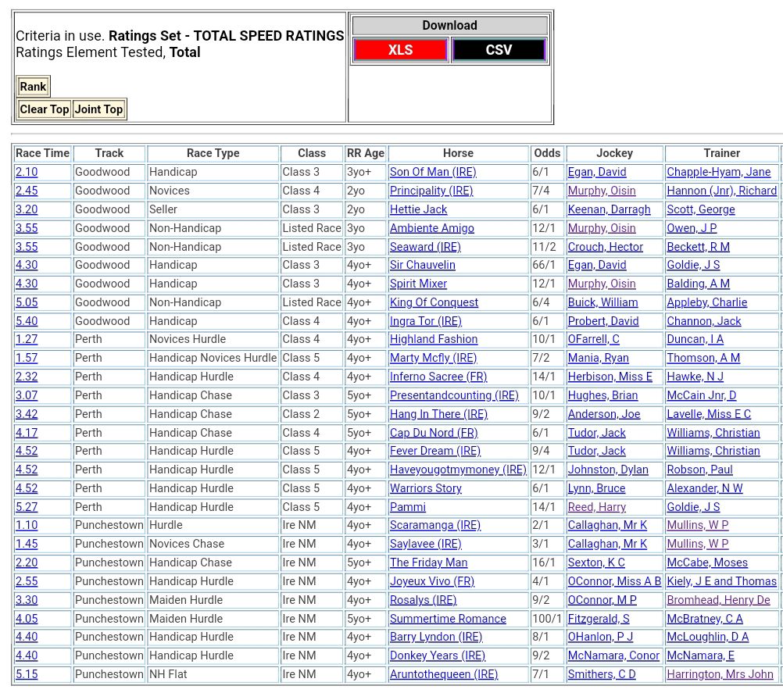Screen dimensions: 783x700
Task: Open the 5.15 Punchestown race link
Action: (x=27, y=674)
